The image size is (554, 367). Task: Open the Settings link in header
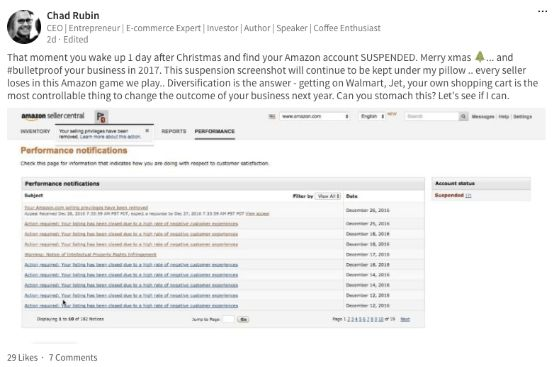coord(522,117)
